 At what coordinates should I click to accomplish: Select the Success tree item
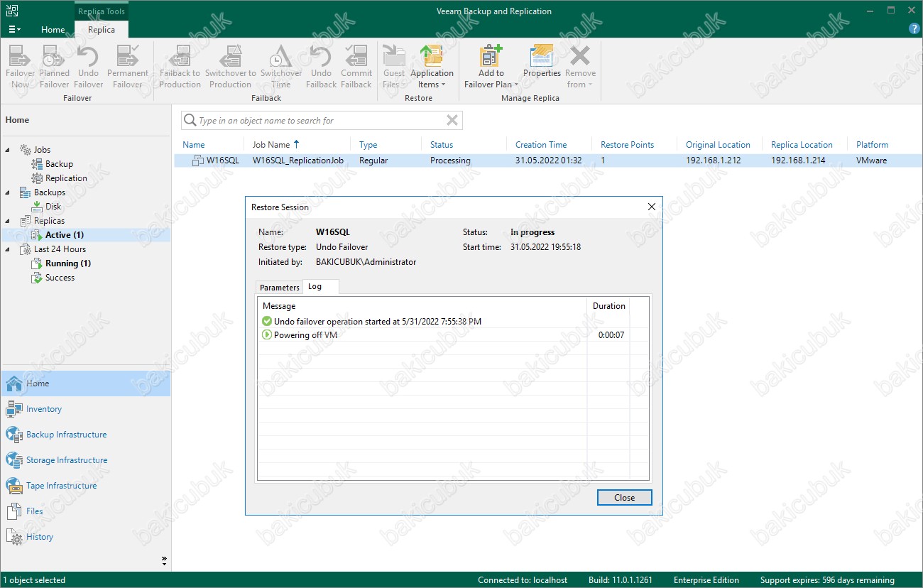point(53,278)
